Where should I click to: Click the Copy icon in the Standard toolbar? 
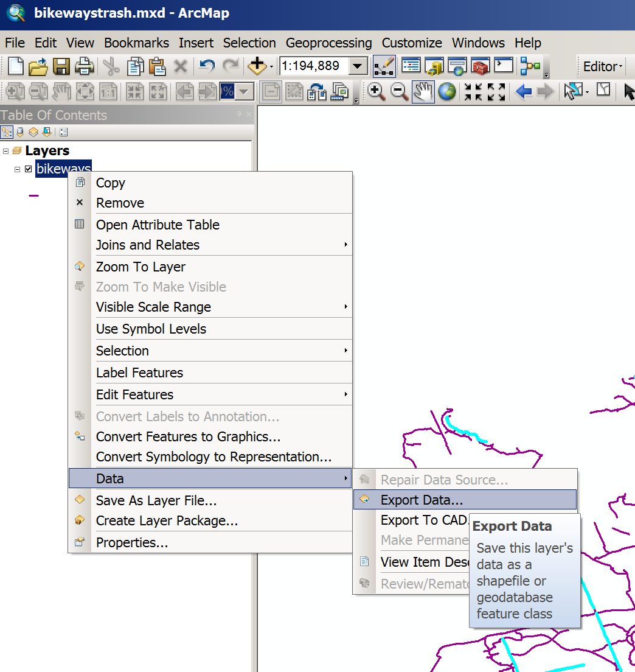[x=135, y=66]
